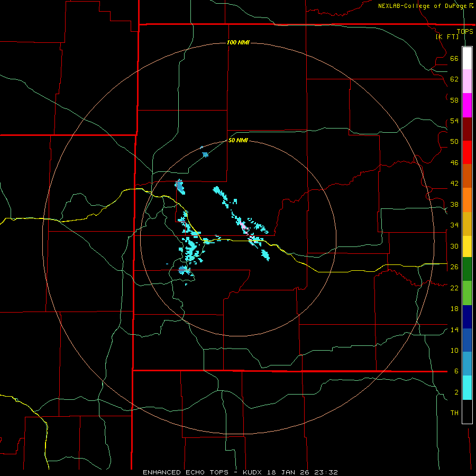Choose the dark red maroon legend swatch

(x=467, y=129)
